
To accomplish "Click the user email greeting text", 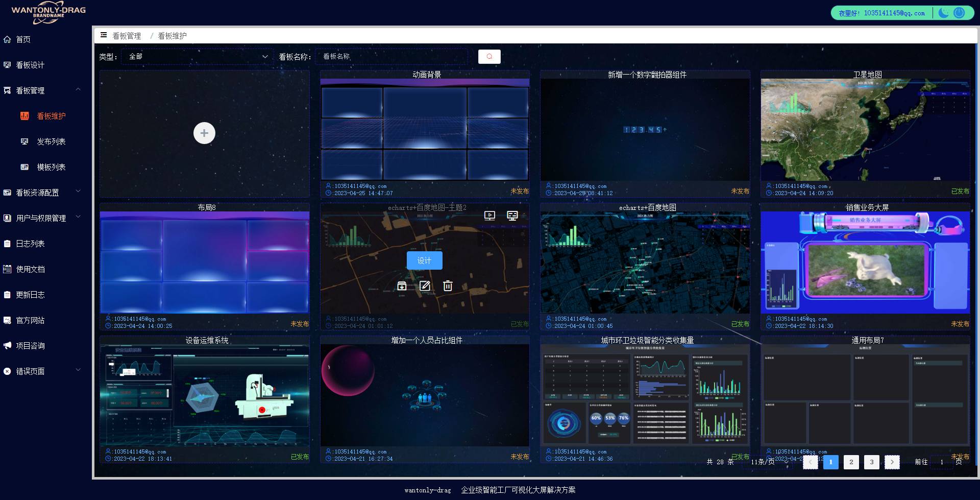I will [881, 13].
